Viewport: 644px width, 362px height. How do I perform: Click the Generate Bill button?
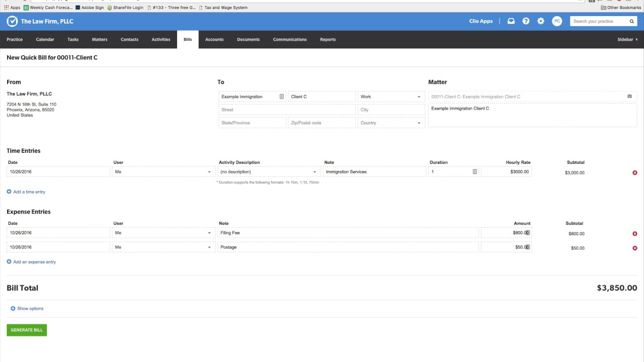(x=27, y=330)
